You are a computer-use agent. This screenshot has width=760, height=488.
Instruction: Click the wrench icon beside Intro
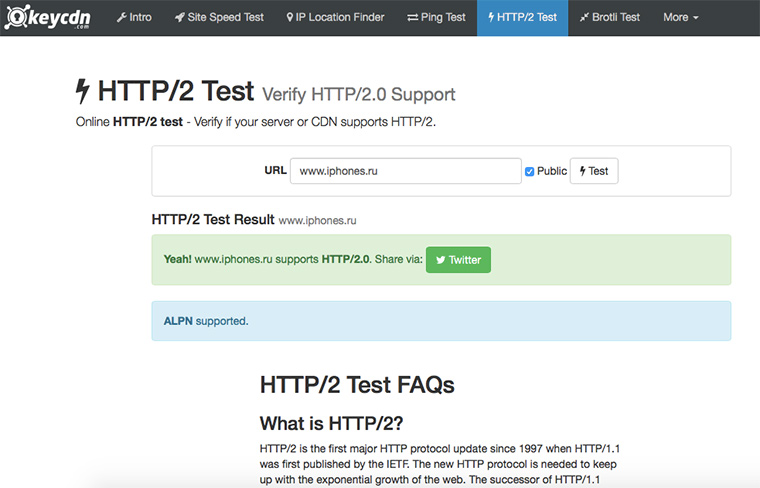(121, 18)
